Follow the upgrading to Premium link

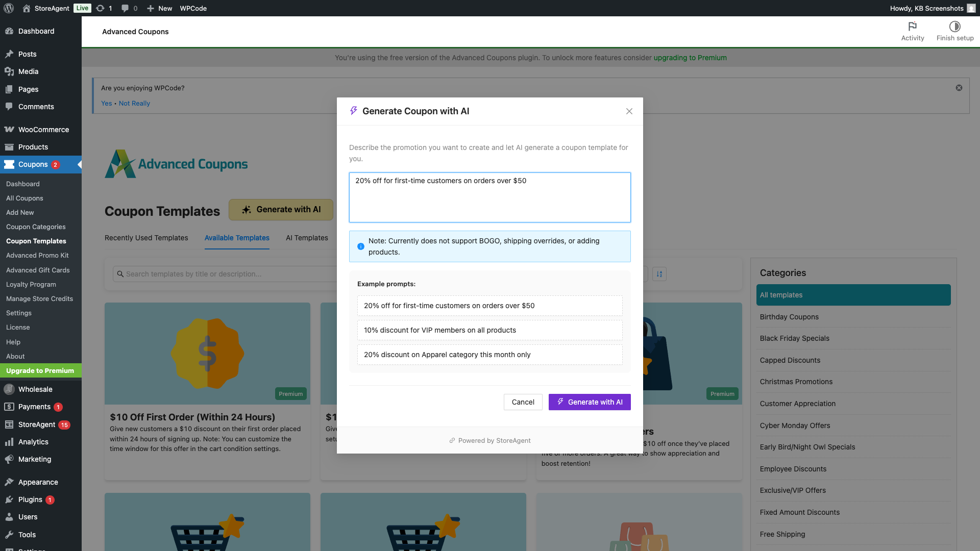tap(690, 58)
